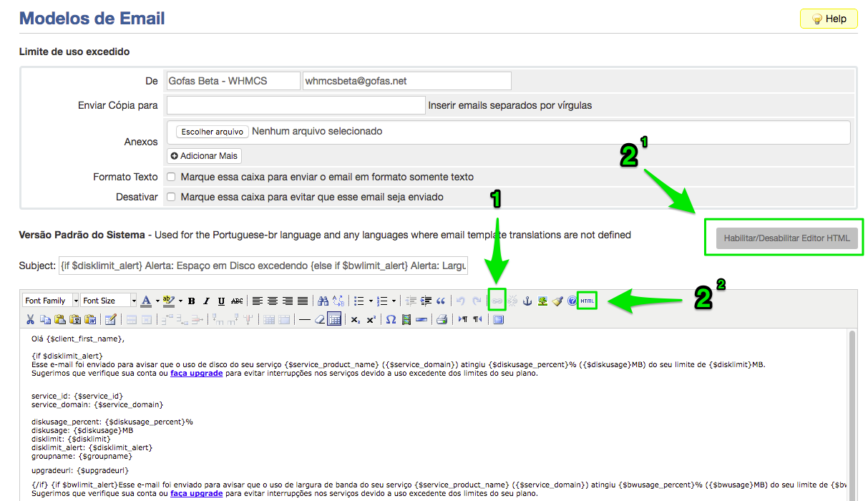The width and height of the screenshot is (868, 501).
Task: Tick the Desativar checkbox to disable email
Action: 172,197
